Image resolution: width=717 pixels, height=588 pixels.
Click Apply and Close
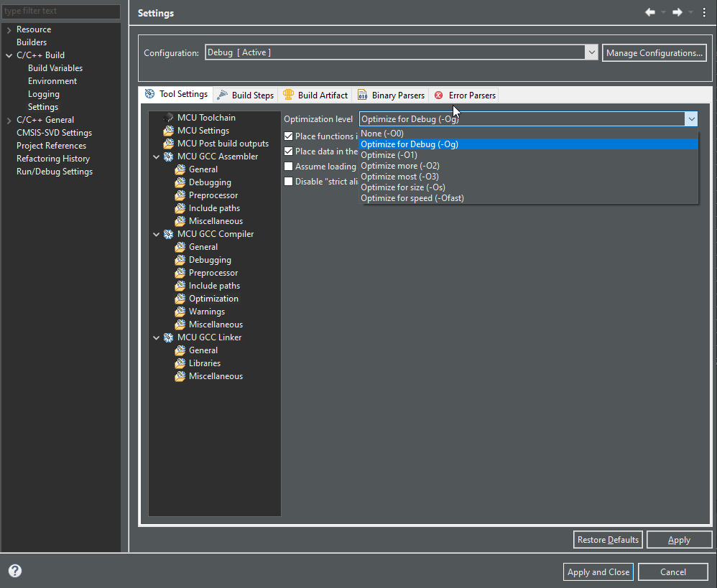(598, 572)
